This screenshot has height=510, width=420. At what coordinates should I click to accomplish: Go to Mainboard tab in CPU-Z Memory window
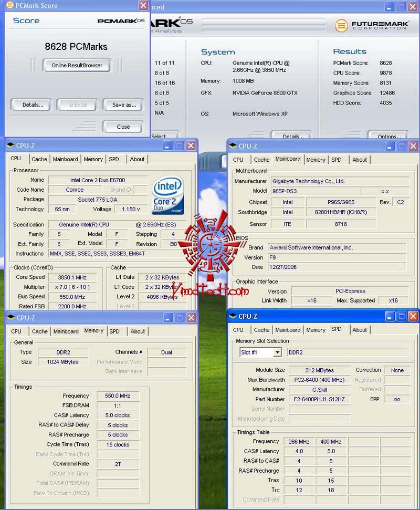66,331
